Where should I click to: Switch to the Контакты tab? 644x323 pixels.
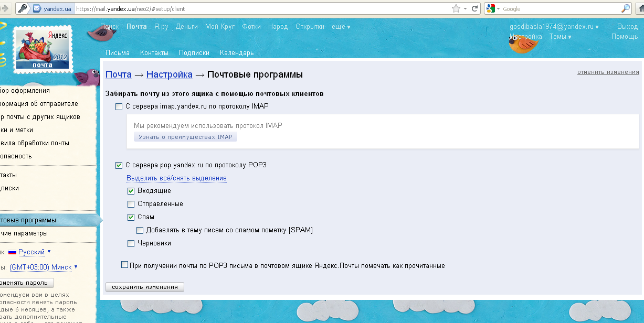click(x=154, y=53)
